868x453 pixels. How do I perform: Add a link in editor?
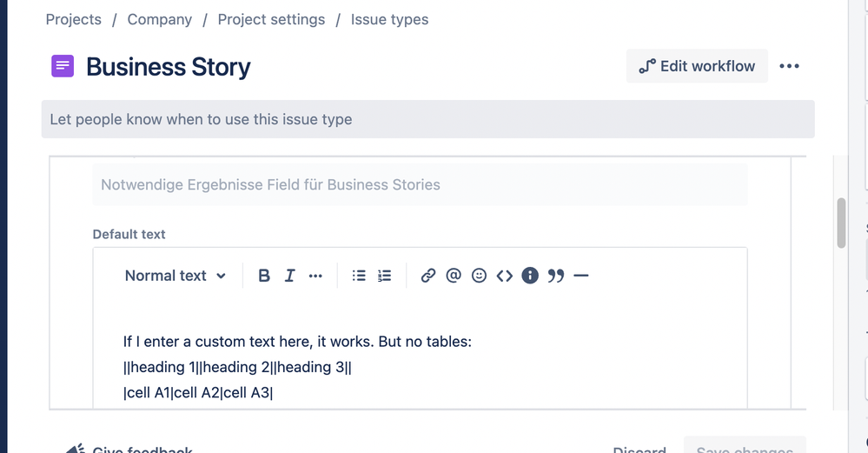427,276
